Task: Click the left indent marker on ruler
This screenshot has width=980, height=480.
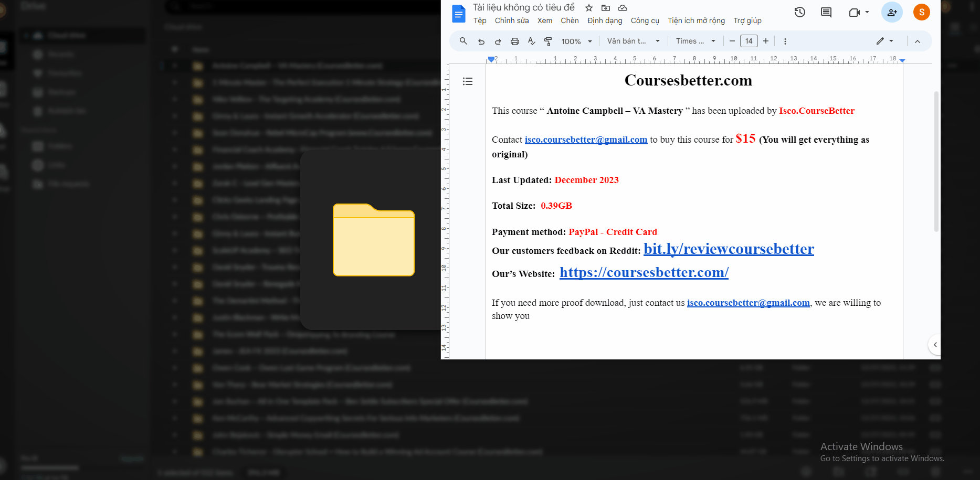Action: [491, 60]
